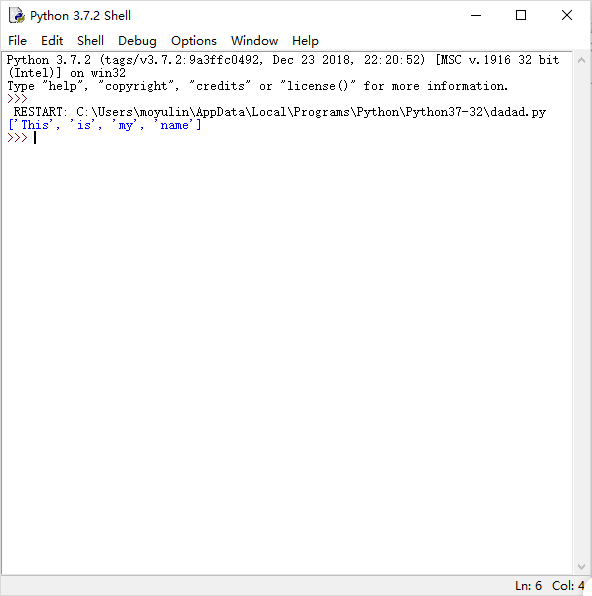Click the Python IDLE icon in title bar
The height and width of the screenshot is (596, 592).
coord(17,16)
